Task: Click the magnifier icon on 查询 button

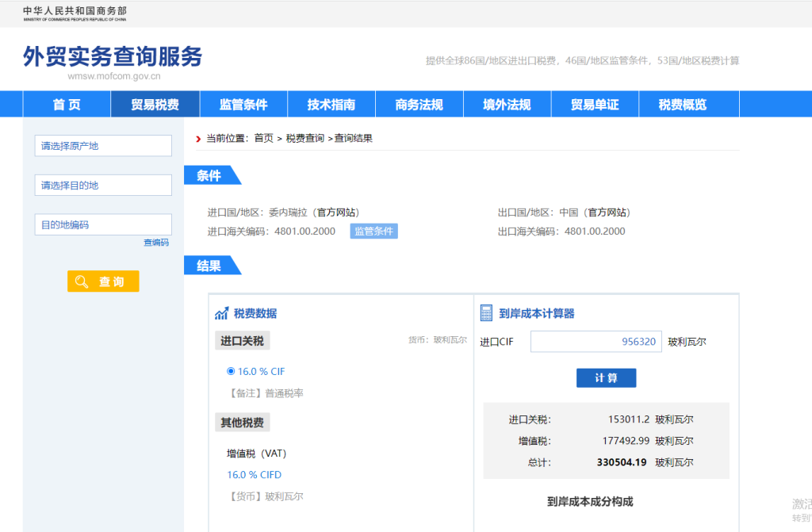Action: coord(82,281)
